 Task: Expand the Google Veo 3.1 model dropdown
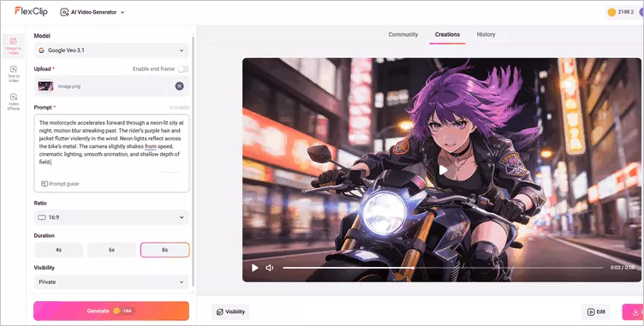coord(111,50)
